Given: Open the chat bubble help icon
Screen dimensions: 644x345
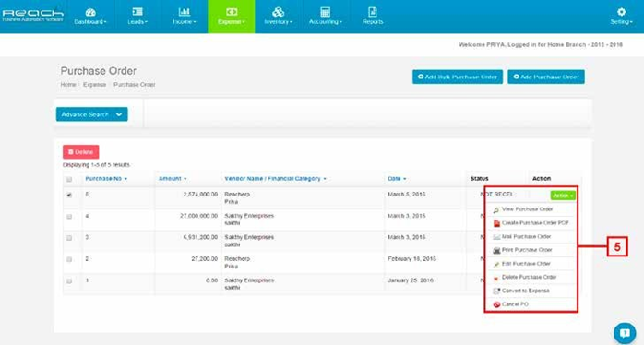Looking at the screenshot, I should 625,333.
